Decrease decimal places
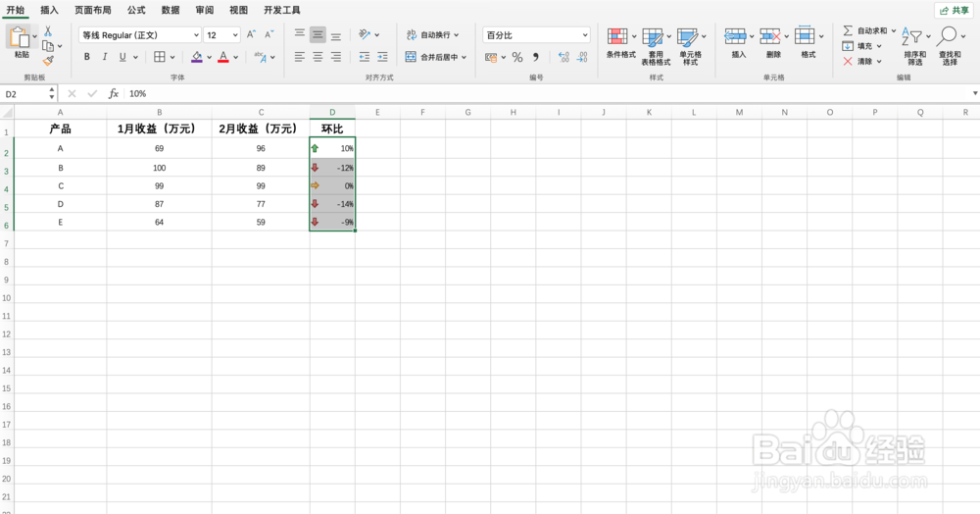 point(582,57)
